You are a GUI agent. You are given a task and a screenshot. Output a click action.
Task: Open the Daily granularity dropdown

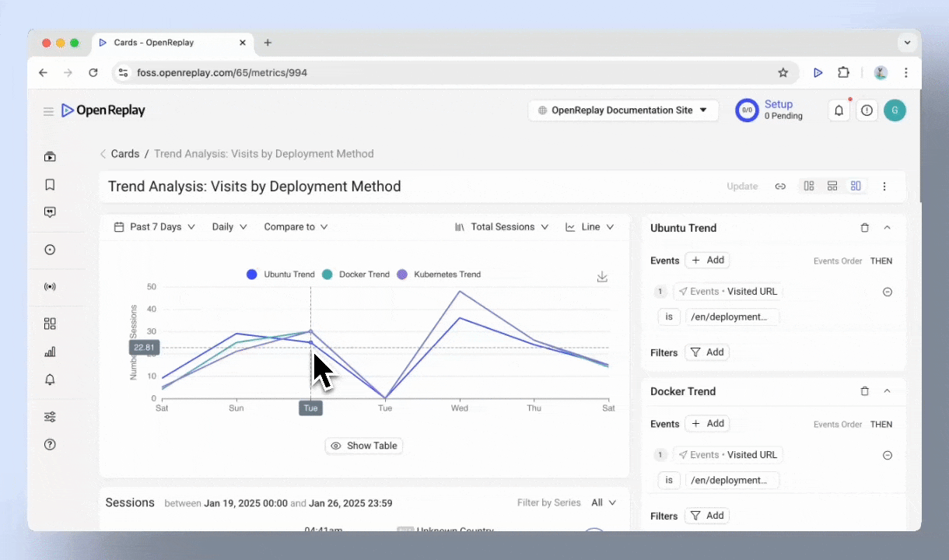229,227
